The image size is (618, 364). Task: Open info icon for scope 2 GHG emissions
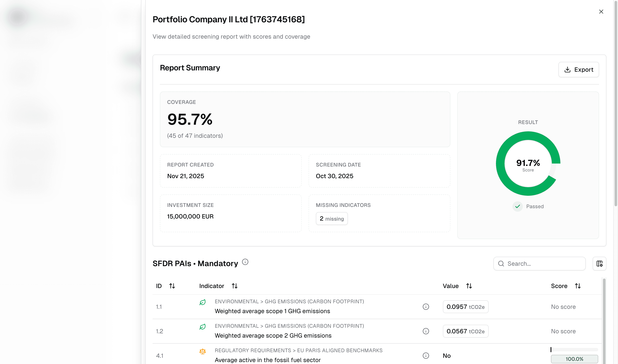425,331
